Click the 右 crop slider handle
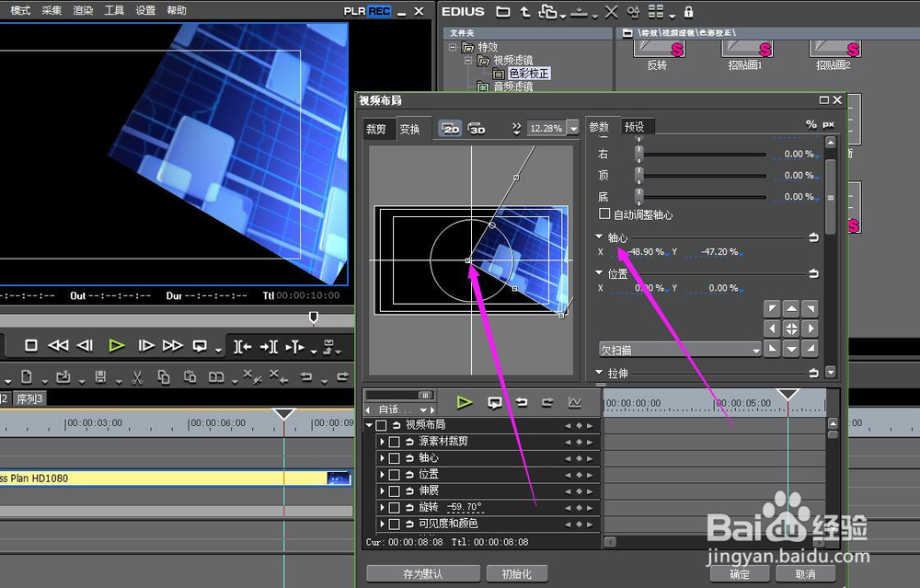 (639, 154)
